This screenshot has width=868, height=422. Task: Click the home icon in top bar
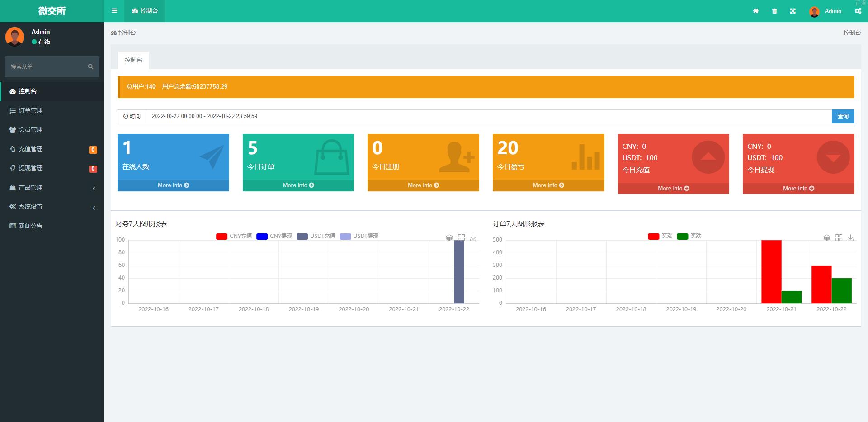(x=755, y=11)
